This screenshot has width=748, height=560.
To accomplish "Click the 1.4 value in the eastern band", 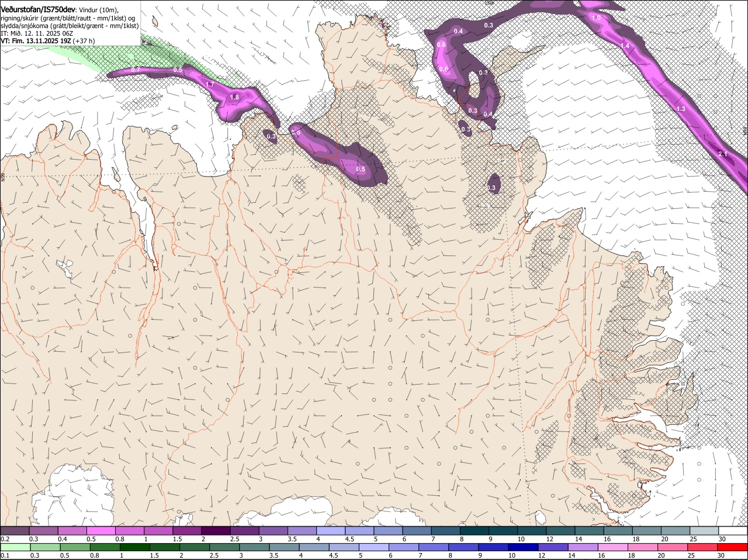I will coord(625,46).
